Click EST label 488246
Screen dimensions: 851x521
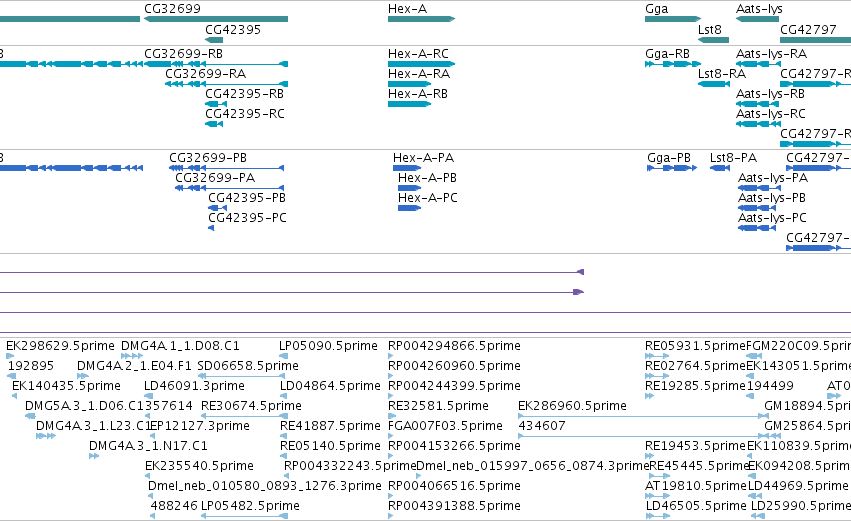click(174, 506)
